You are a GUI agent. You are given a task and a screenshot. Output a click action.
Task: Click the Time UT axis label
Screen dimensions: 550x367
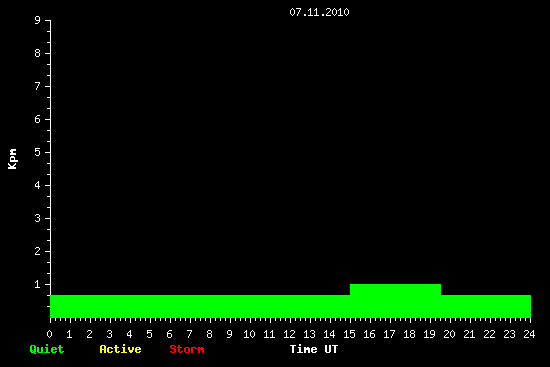(314, 349)
